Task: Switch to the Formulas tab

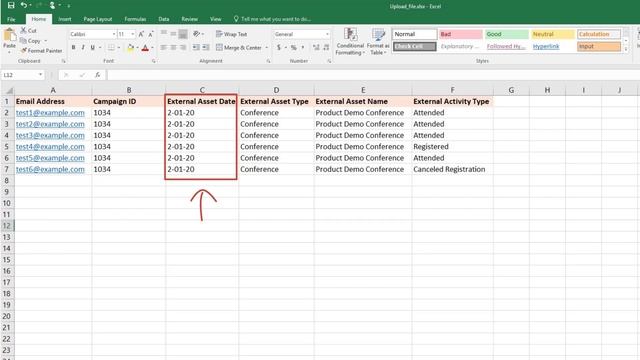Action: coord(135,19)
